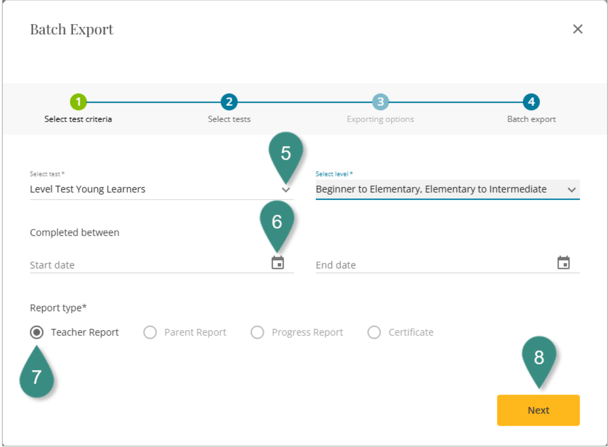Image resolution: width=608 pixels, height=447 pixels.
Task: Select the Teacher Report radio button
Action: 37,332
